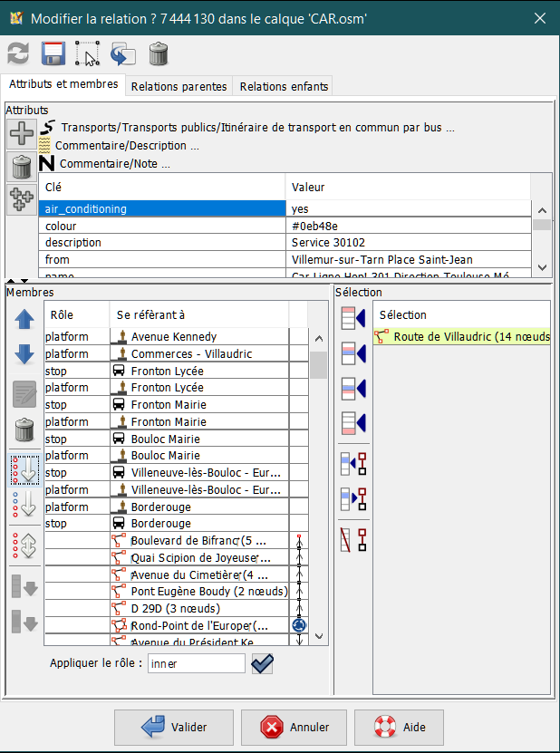Open the Commentaire/Description preset link
Viewport: 560px width, 753px height.
126,145
